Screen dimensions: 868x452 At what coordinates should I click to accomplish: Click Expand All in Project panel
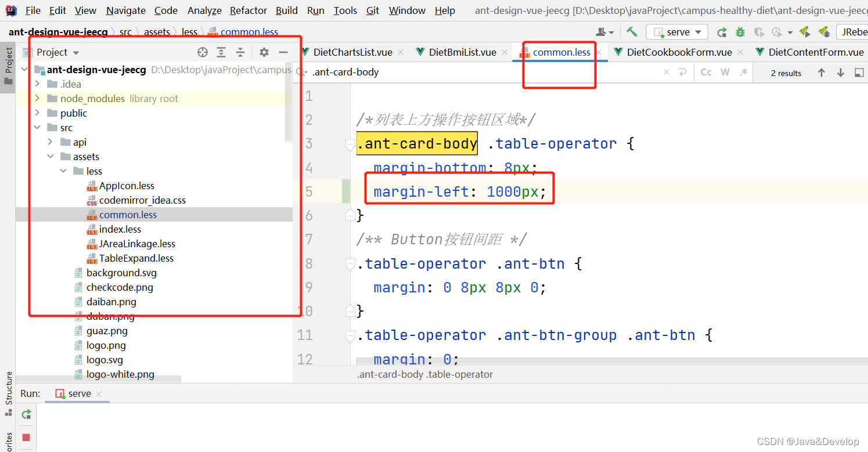[221, 52]
